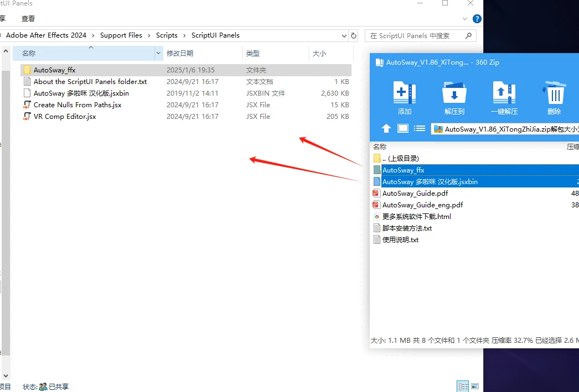Screen dimensions: 579x392
Task: Expand the Explorer ribbon chevron
Action: pos(465,19)
